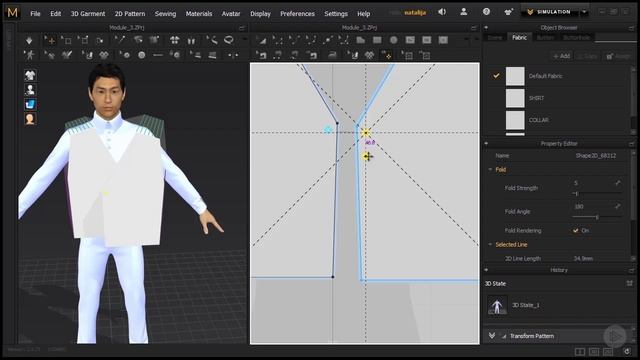Click the Assign fabric button

click(618, 56)
